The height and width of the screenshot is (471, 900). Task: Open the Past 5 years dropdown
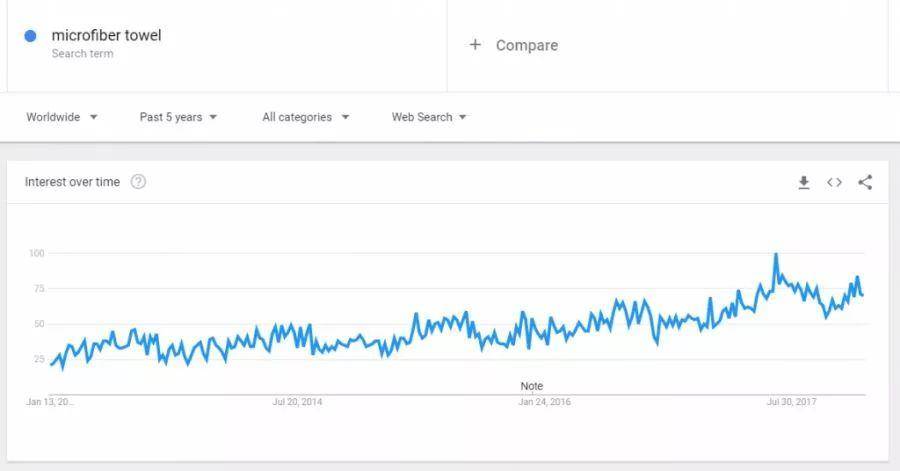pos(179,117)
